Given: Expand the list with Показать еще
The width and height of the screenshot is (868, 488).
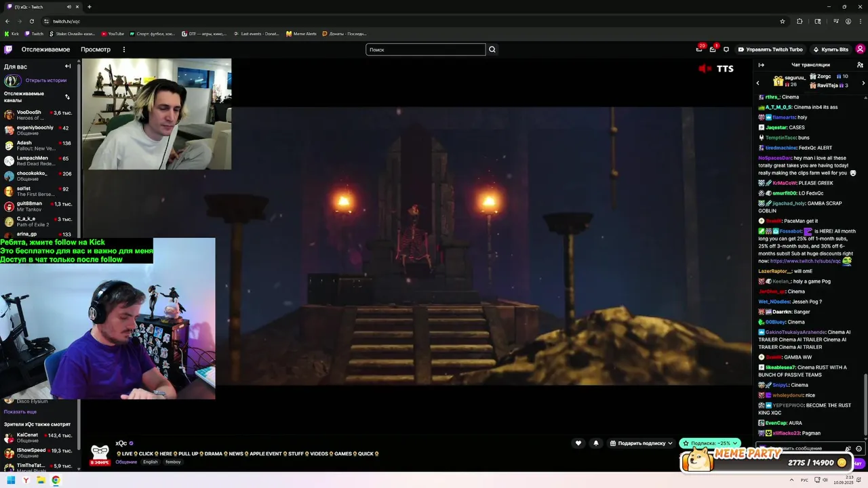Looking at the screenshot, I should click(20, 411).
